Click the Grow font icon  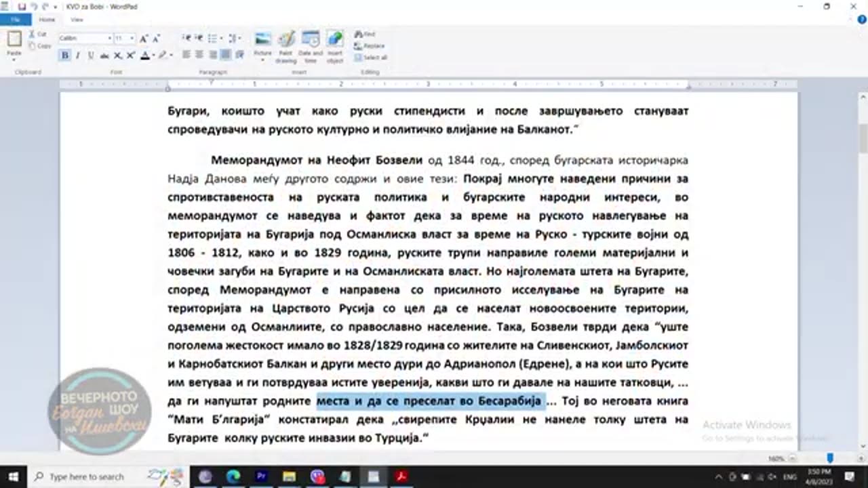[143, 39]
